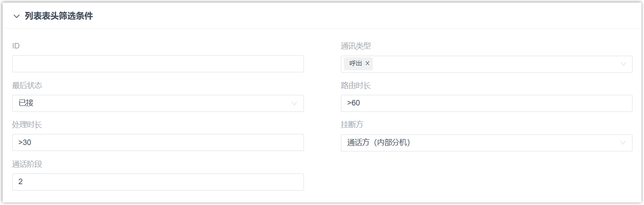Click the 处理时长 field containing >30
This screenshot has width=644, height=205.
click(x=158, y=142)
